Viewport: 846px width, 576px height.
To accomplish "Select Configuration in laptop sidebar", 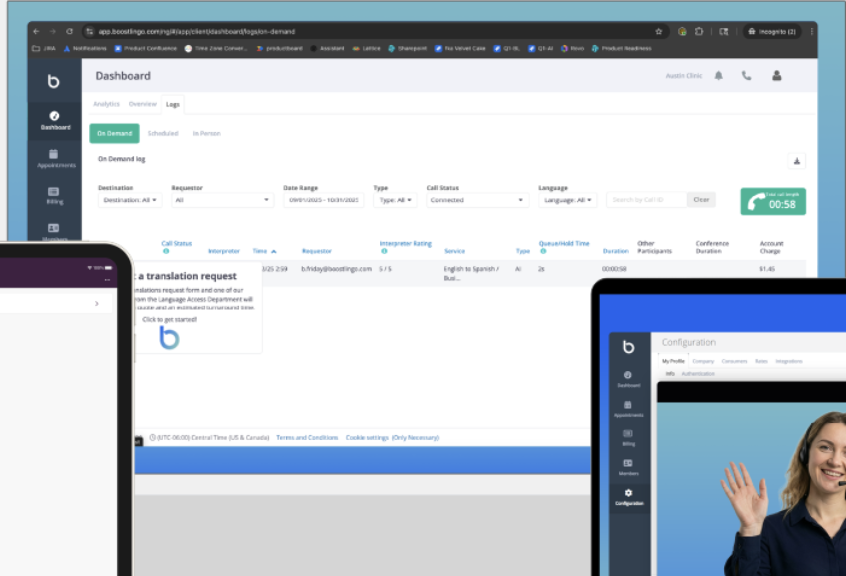I will pos(629,497).
